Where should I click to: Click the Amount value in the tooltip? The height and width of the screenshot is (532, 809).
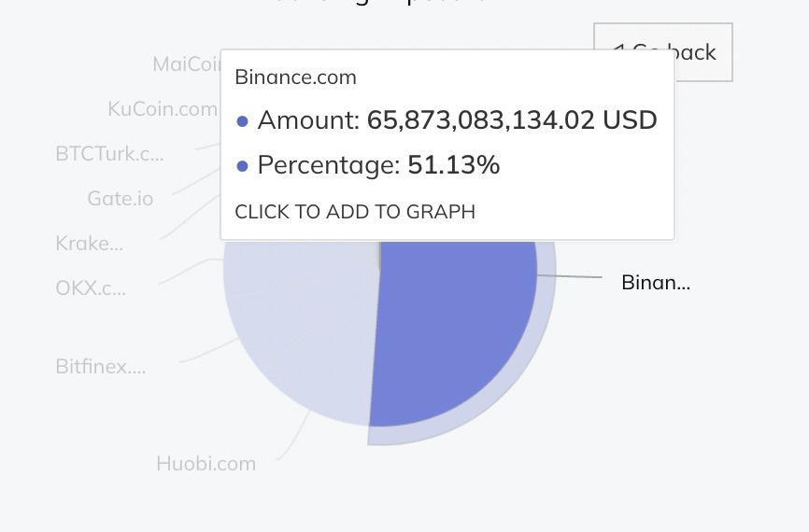[512, 120]
